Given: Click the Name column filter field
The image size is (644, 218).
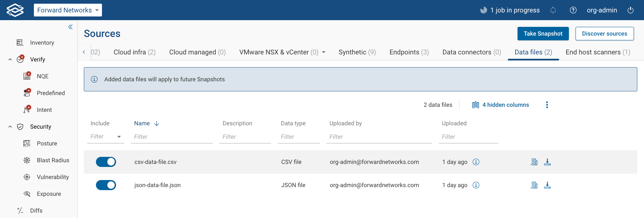Looking at the screenshot, I should [171, 137].
